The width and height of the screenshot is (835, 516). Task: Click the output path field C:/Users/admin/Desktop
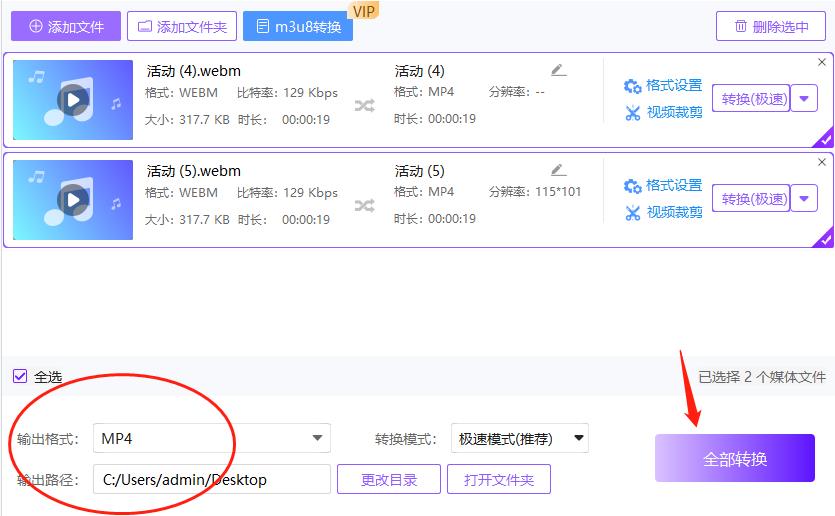click(x=212, y=479)
